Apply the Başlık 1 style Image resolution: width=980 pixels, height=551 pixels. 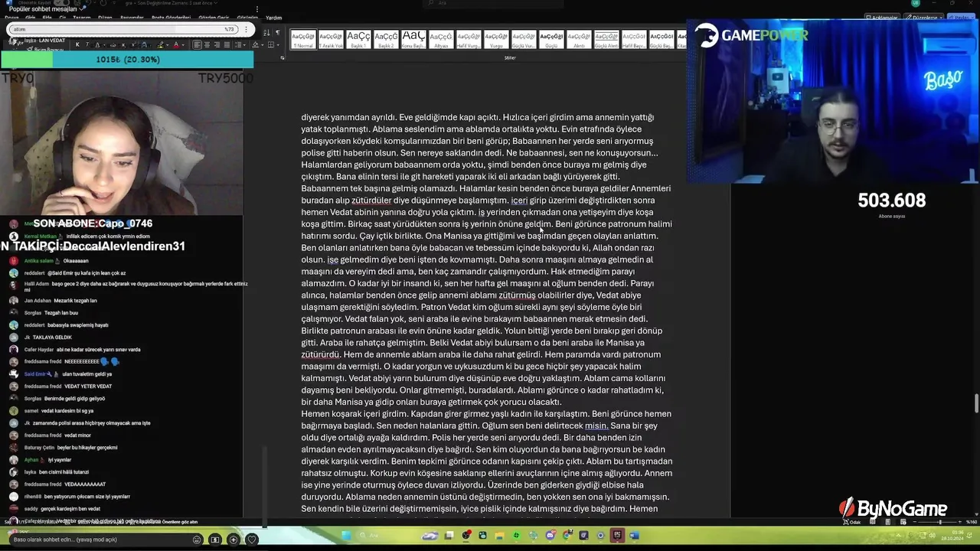[358, 39]
